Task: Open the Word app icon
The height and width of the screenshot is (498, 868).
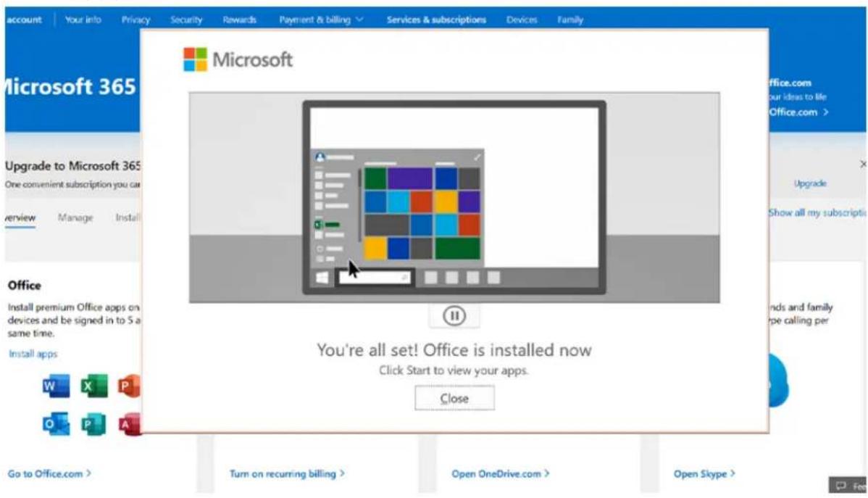Action: (x=56, y=386)
